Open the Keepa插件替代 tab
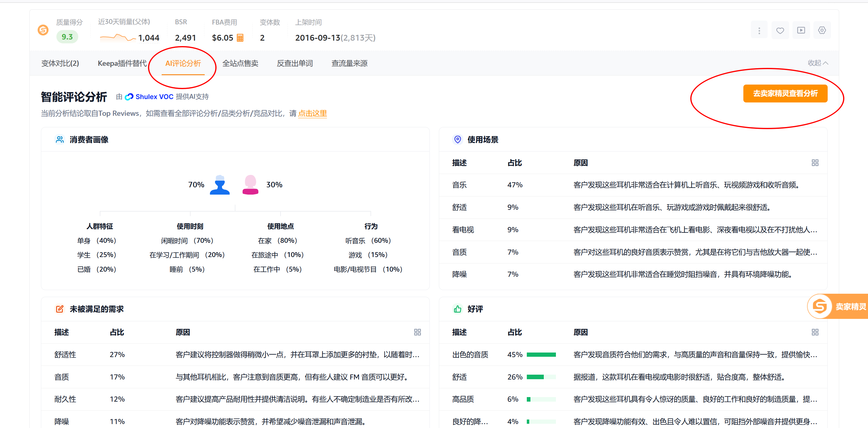The image size is (868, 428). (122, 63)
